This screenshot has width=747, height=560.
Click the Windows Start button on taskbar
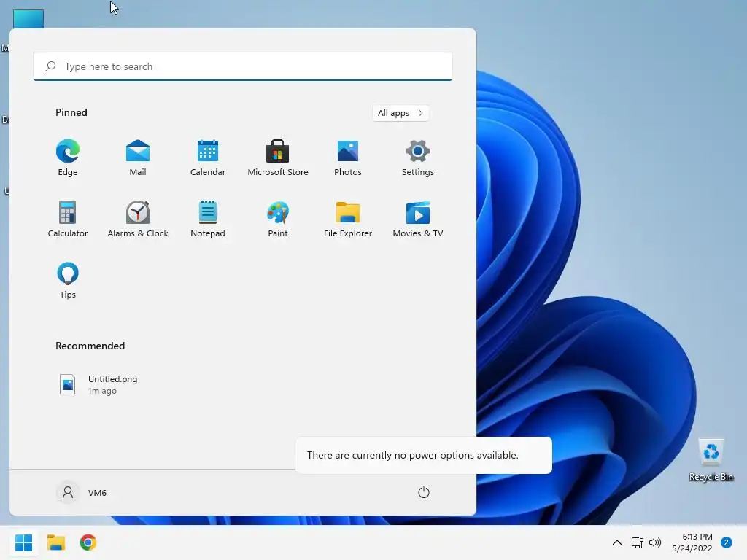click(24, 542)
